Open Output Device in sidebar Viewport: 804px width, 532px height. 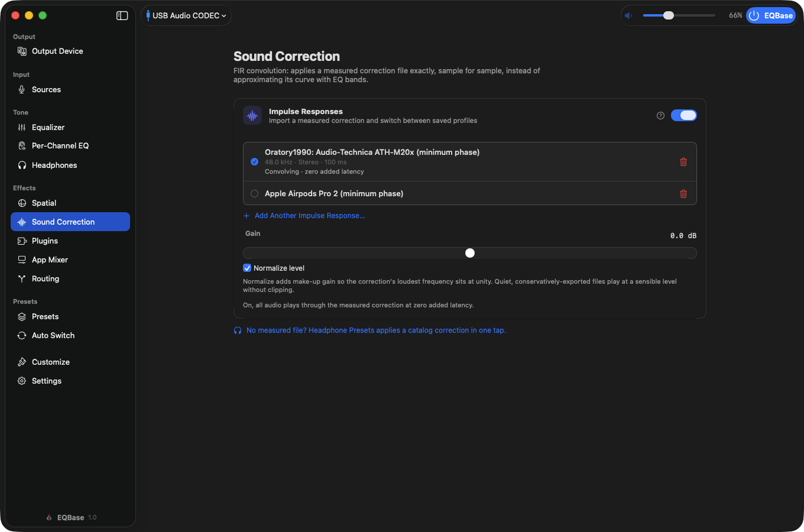pyautogui.click(x=70, y=51)
